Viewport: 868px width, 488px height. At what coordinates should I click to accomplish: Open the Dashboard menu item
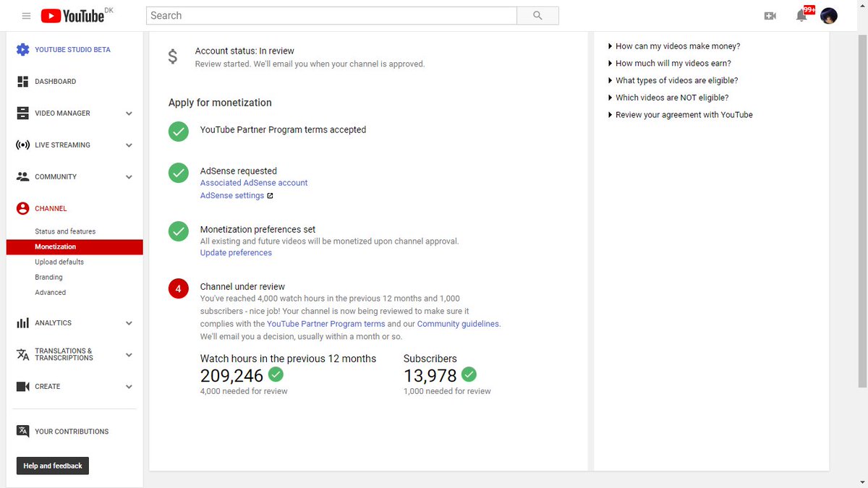(x=56, y=82)
